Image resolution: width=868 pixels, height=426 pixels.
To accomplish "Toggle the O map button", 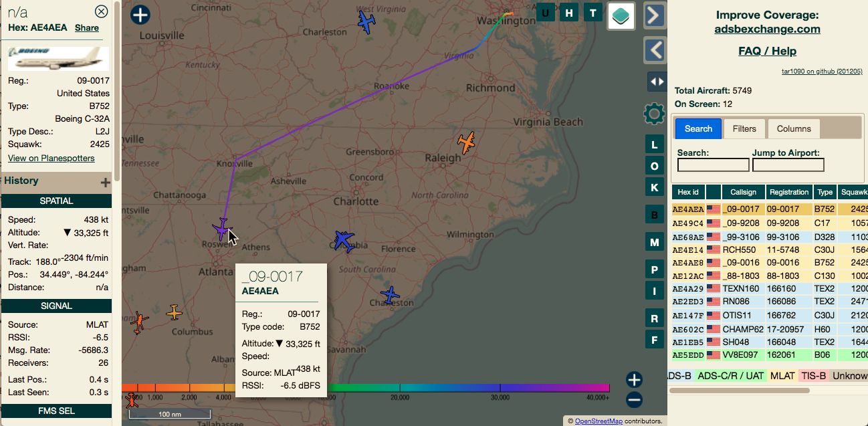I will point(654,166).
